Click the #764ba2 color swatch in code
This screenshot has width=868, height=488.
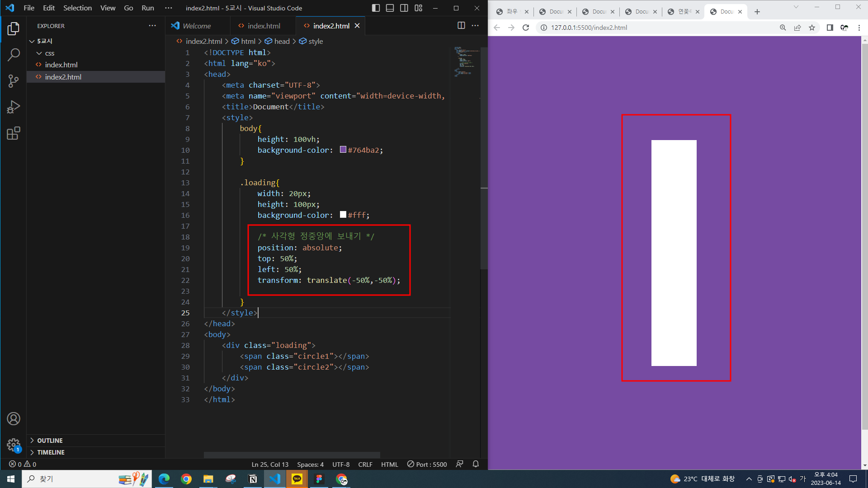point(343,150)
